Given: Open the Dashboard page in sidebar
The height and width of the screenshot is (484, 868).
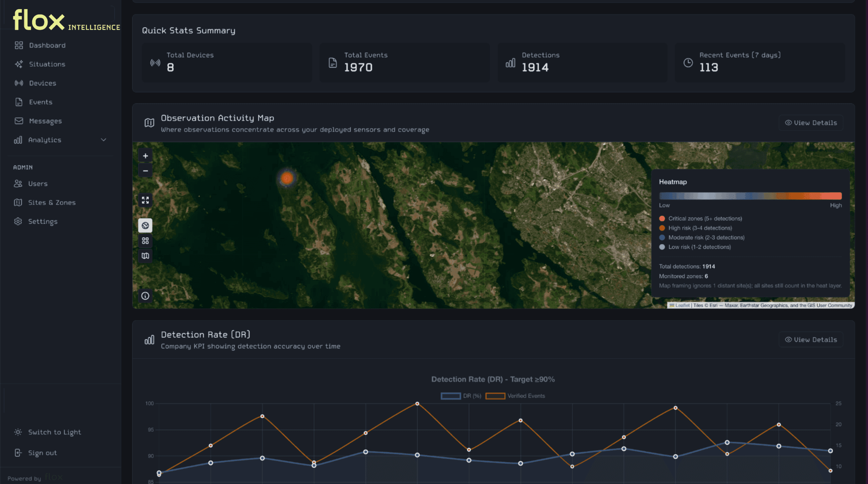Looking at the screenshot, I should pyautogui.click(x=47, y=45).
